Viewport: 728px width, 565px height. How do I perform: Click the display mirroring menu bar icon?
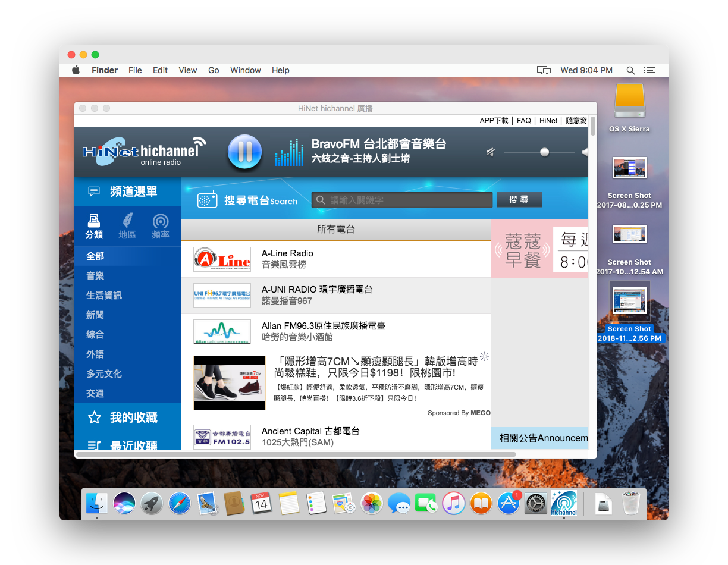click(544, 70)
